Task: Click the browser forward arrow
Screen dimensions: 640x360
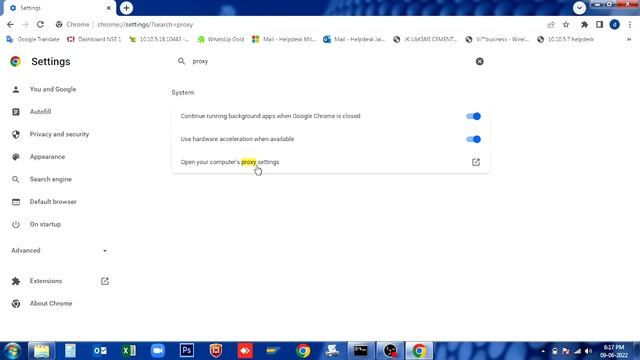Action: [25, 24]
